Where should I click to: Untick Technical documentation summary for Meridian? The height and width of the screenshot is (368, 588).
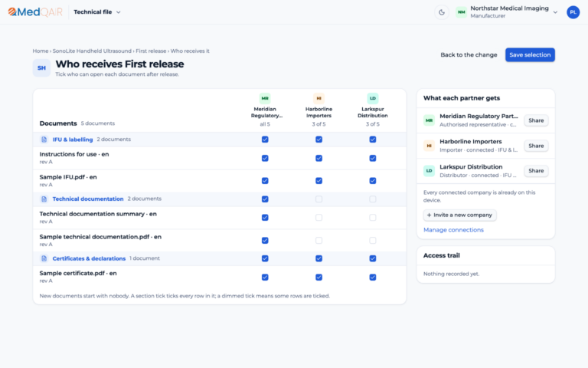pos(265,218)
